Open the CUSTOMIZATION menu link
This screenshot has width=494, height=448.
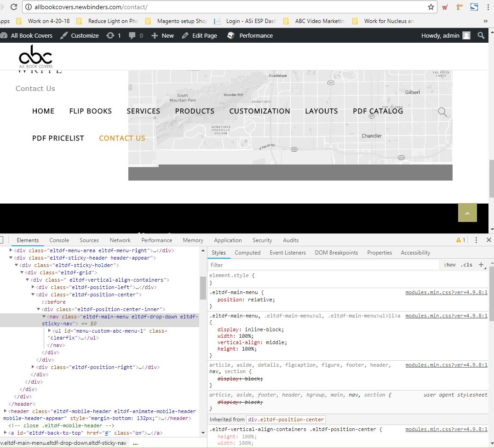[259, 111]
